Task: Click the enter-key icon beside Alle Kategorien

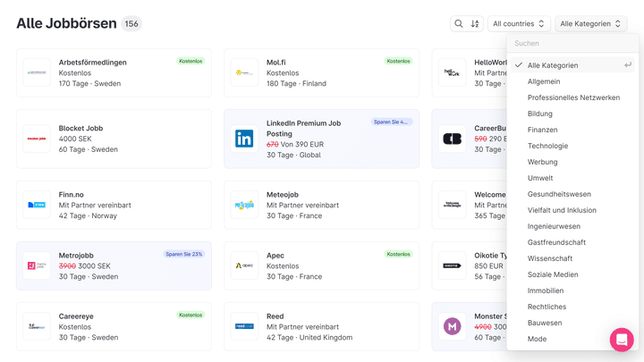Action: click(x=628, y=65)
